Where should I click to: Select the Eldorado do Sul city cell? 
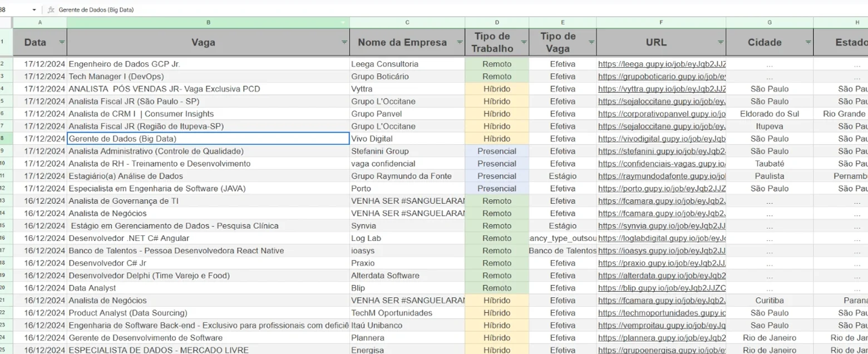(x=770, y=114)
